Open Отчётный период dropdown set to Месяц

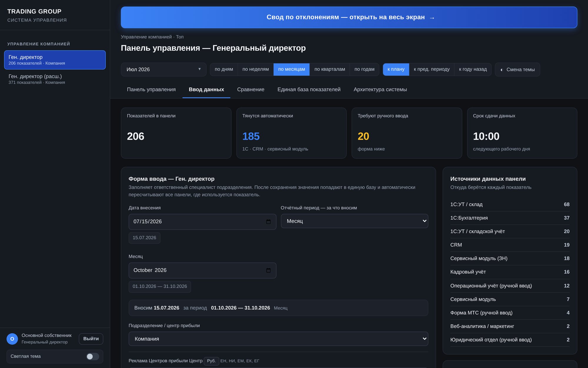point(354,221)
